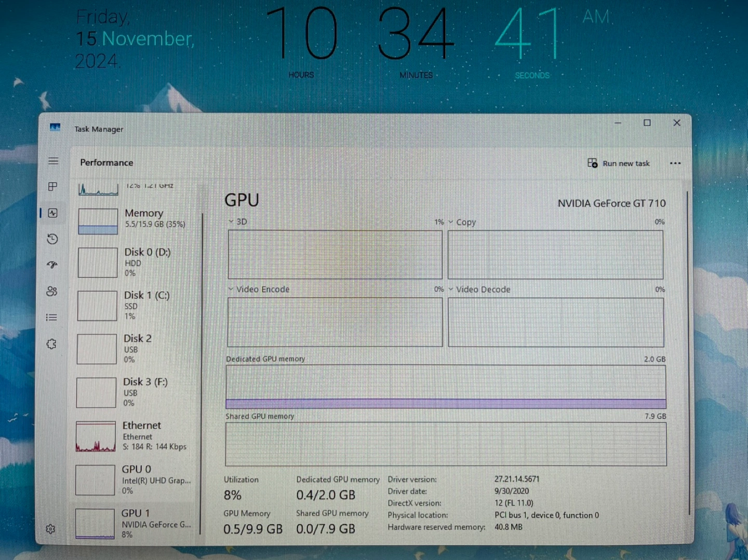The width and height of the screenshot is (748, 560).
Task: Open the hamburger navigation menu
Action: coord(53,161)
